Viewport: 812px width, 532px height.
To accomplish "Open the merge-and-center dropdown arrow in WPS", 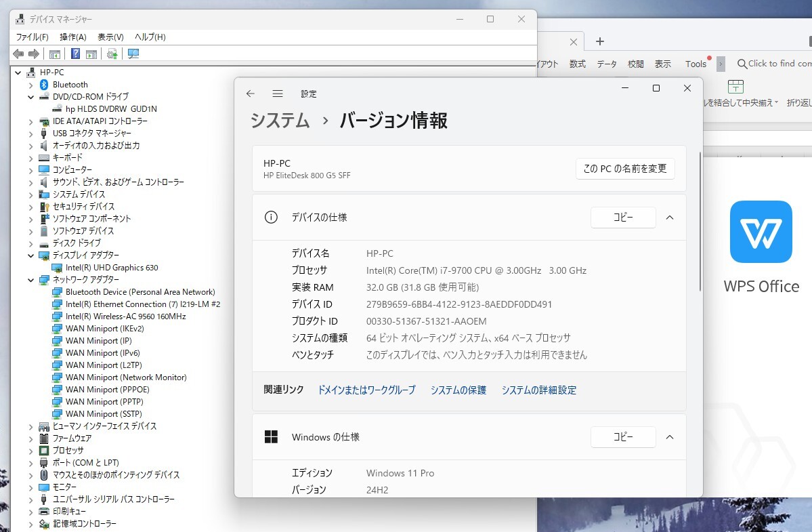I will 776,102.
